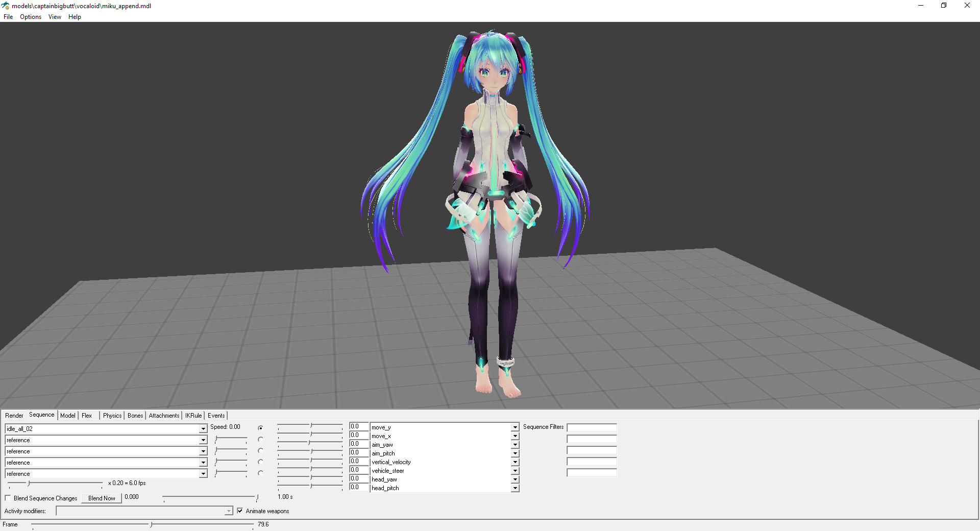This screenshot has height=531, width=980.
Task: Expand the first reference layer dropdown
Action: [x=203, y=440]
